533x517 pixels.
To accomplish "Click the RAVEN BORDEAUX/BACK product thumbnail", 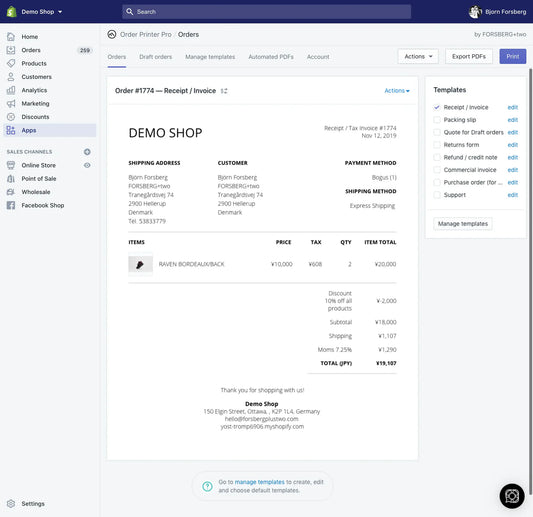I will 140,264.
